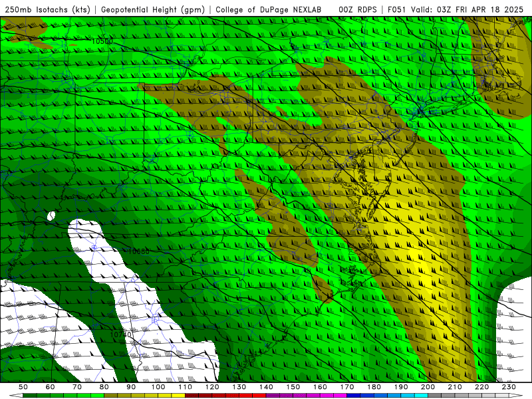This screenshot has height=399, width=532.
Task: Click the '00Z RDPS' model run label
Action: [x=358, y=9]
